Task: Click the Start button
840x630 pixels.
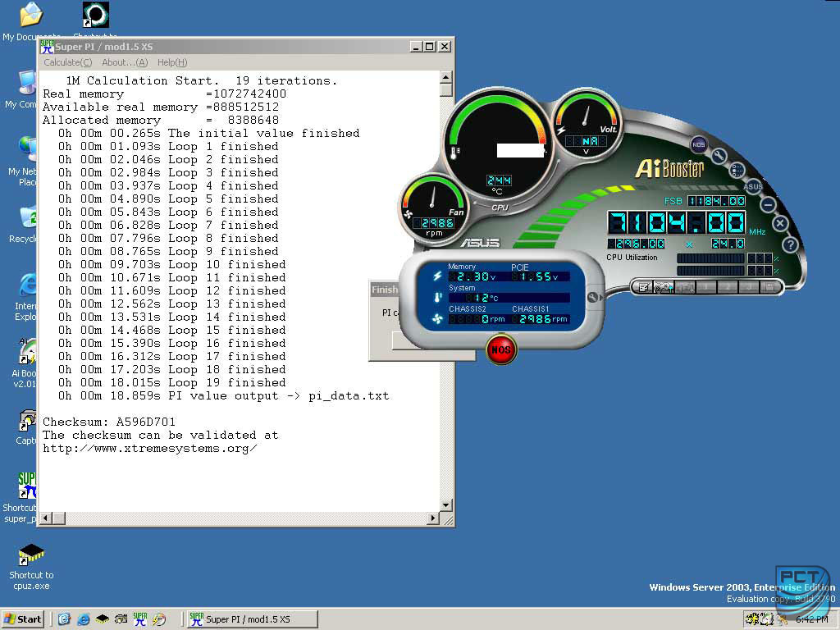Action: (x=22, y=619)
